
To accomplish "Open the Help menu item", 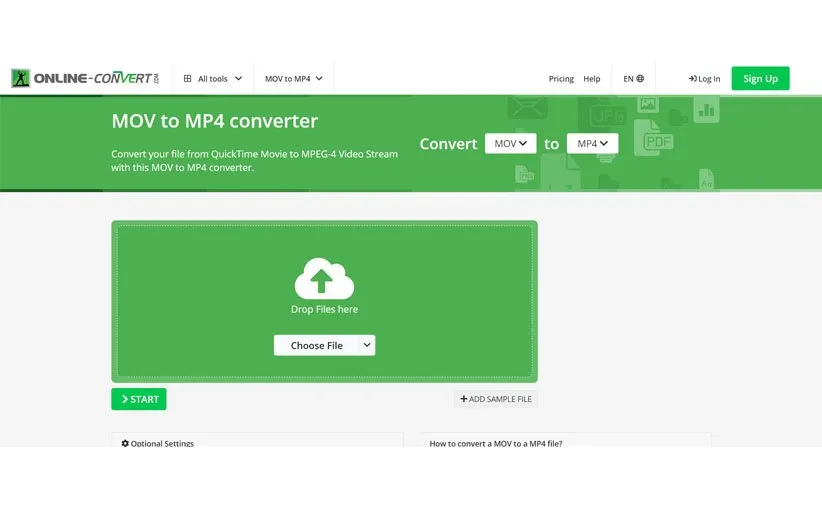I will (592, 79).
